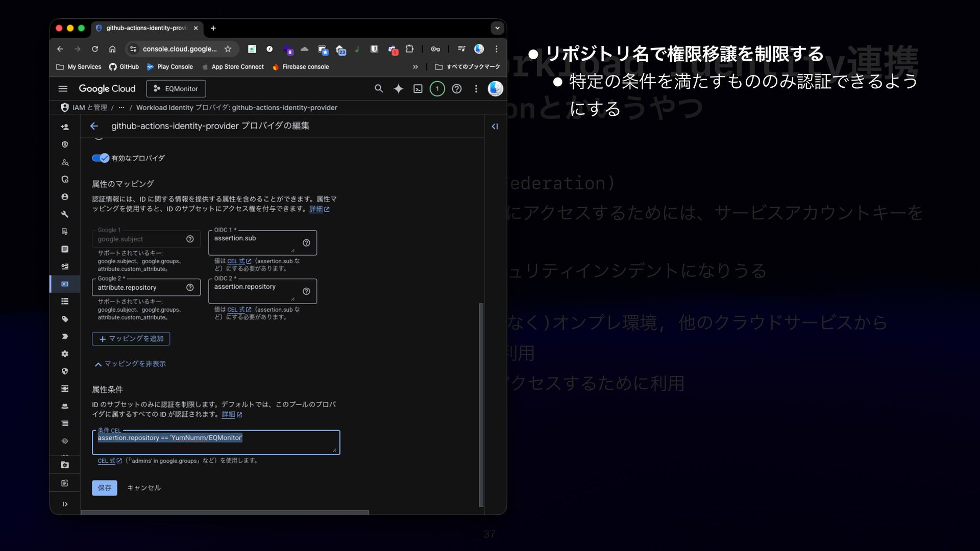
Task: Expand the left sidebar navigation panel
Action: click(x=65, y=504)
